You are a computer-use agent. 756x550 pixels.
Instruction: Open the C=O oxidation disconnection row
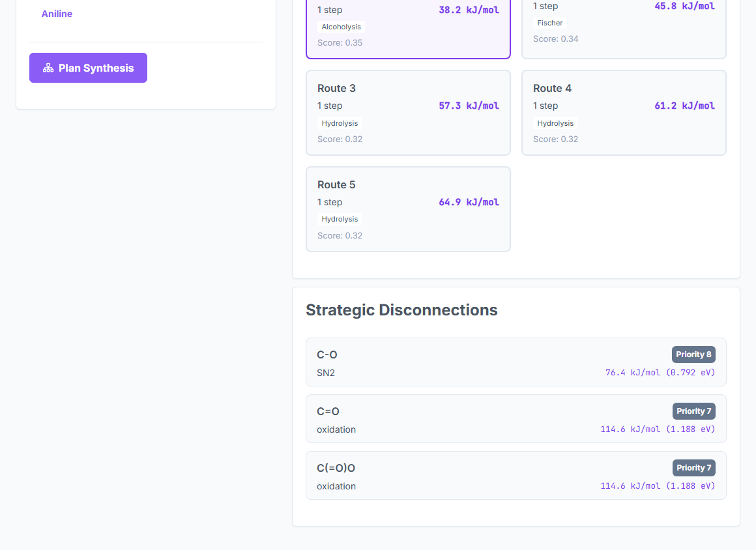click(516, 419)
